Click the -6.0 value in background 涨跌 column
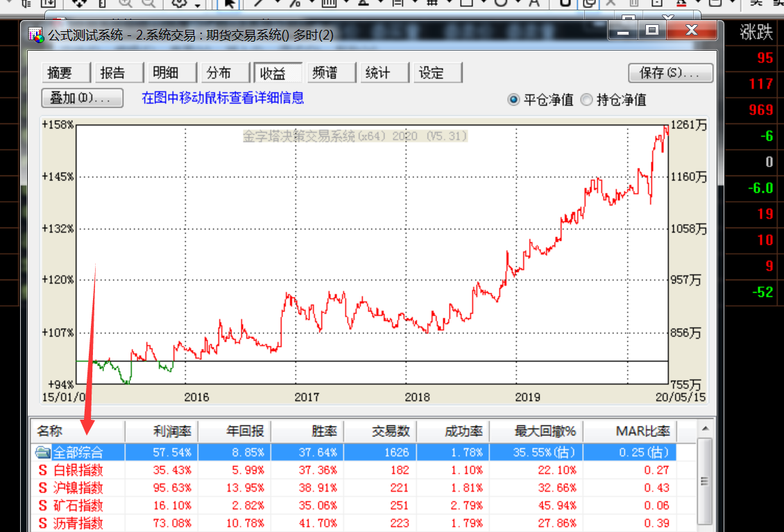The height and width of the screenshot is (532, 784). click(760, 188)
